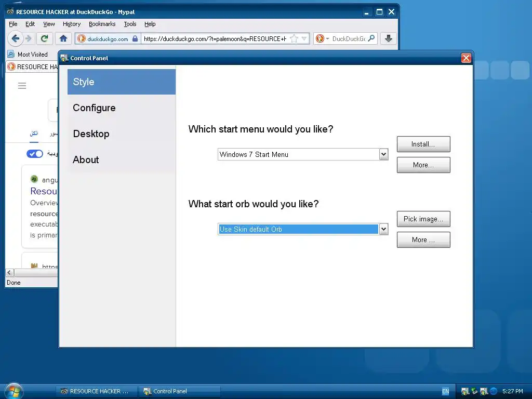Click the 'What start orb would you like?' heading
532x399 pixels.
pos(254,204)
